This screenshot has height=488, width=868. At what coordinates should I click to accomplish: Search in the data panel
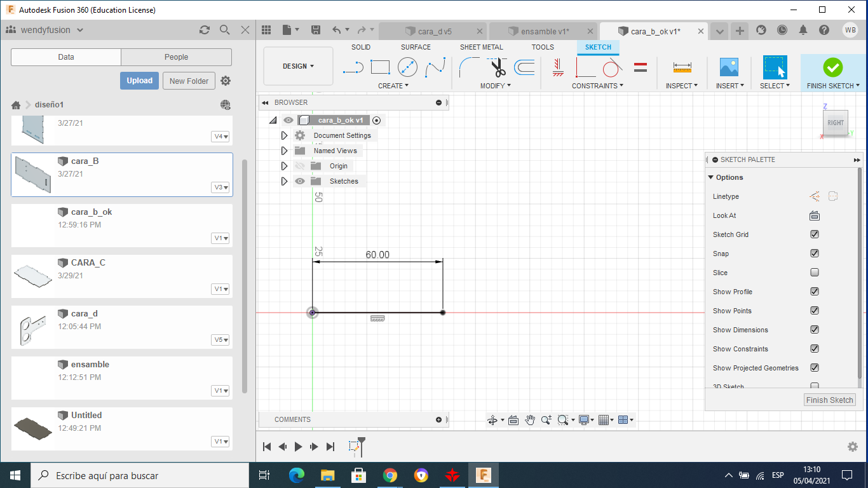tap(224, 30)
